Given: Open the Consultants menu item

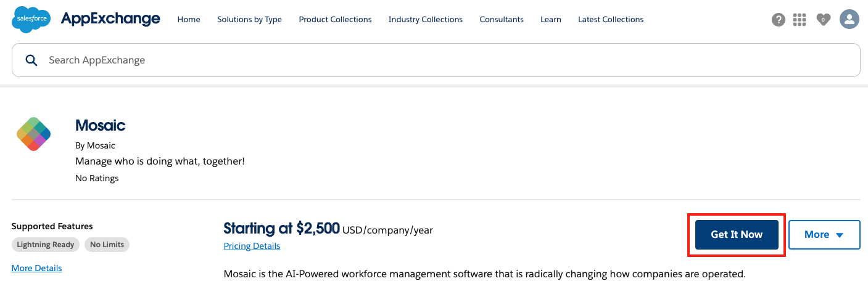Looking at the screenshot, I should coord(502,19).
